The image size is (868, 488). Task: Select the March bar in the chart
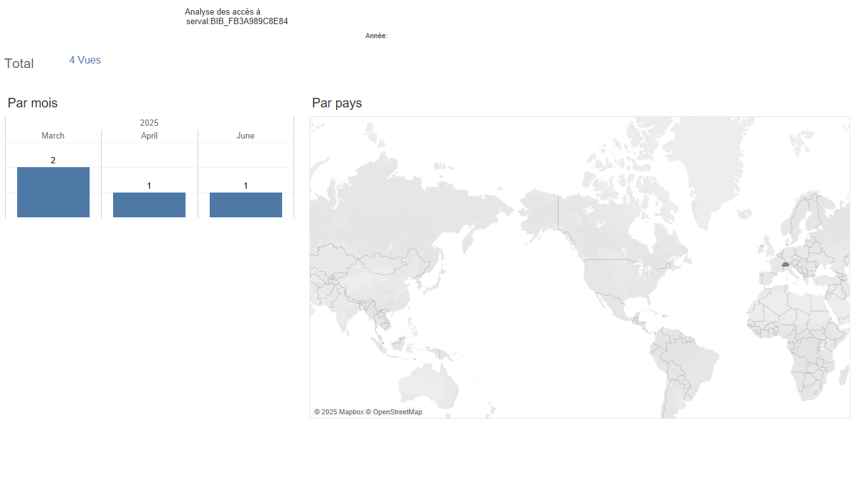pos(53,192)
